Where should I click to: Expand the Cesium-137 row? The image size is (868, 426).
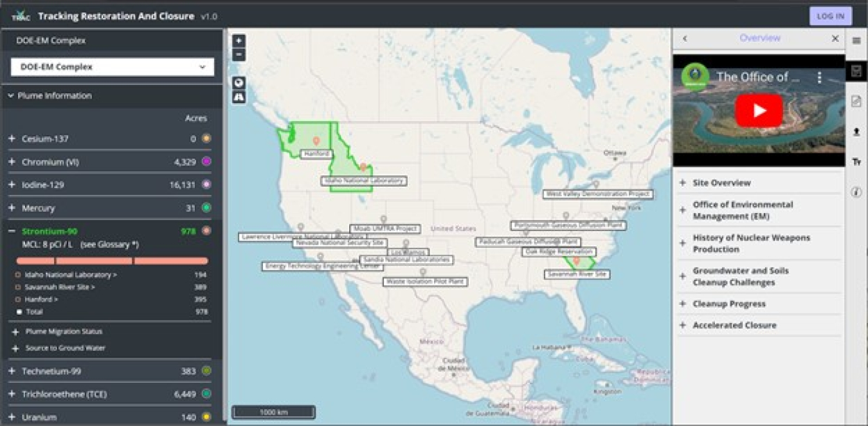point(12,138)
